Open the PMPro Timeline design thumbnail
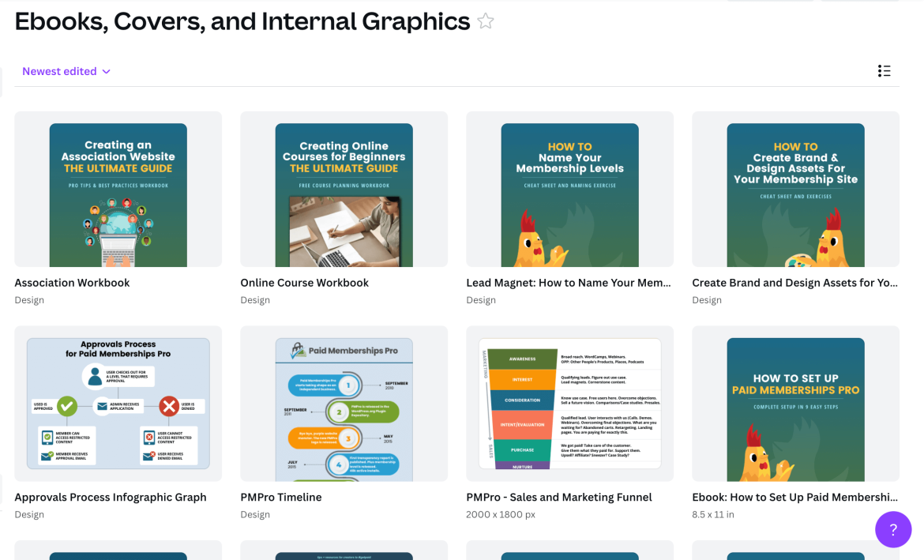This screenshot has height=560, width=924. 344,404
